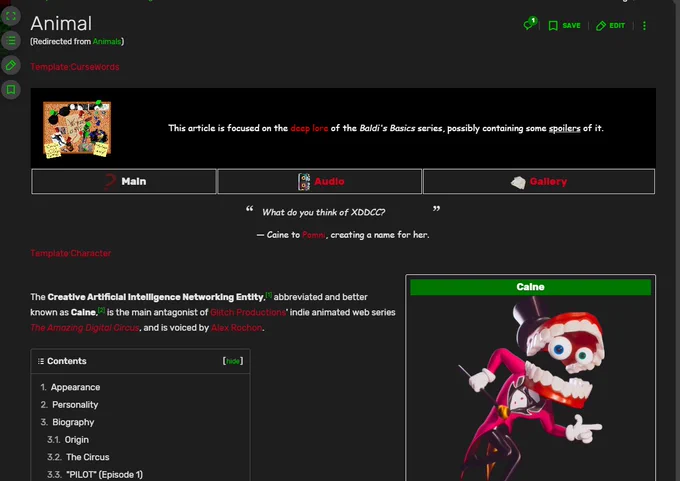The image size is (680, 481).
Task: Open the Template:Cursewords red link
Action: pyautogui.click(x=75, y=67)
